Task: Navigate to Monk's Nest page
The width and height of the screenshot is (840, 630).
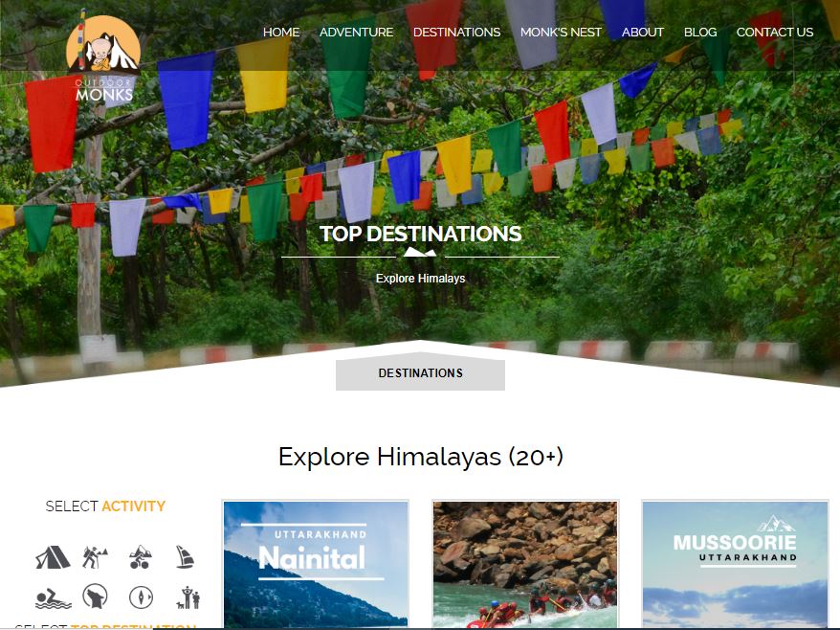Action: 561,33
